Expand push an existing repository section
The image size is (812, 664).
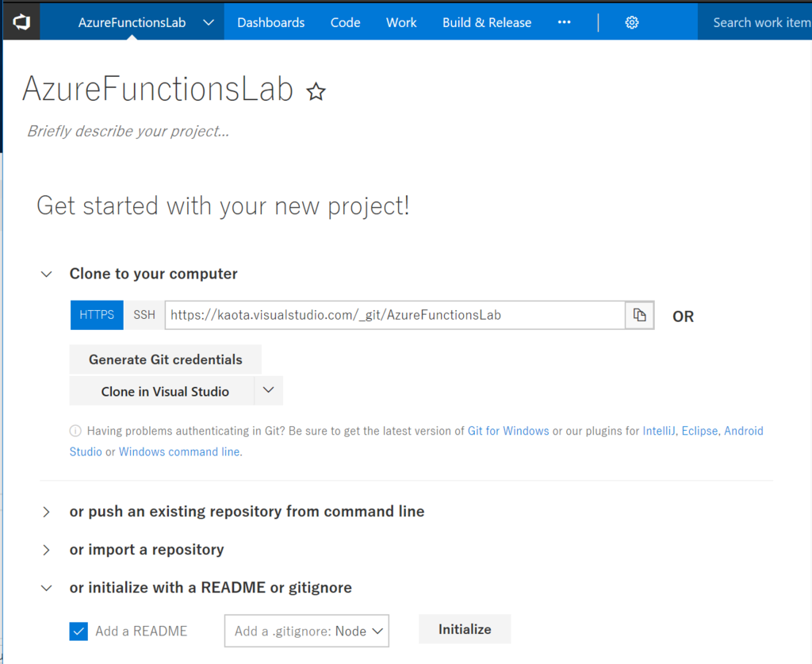(x=47, y=512)
